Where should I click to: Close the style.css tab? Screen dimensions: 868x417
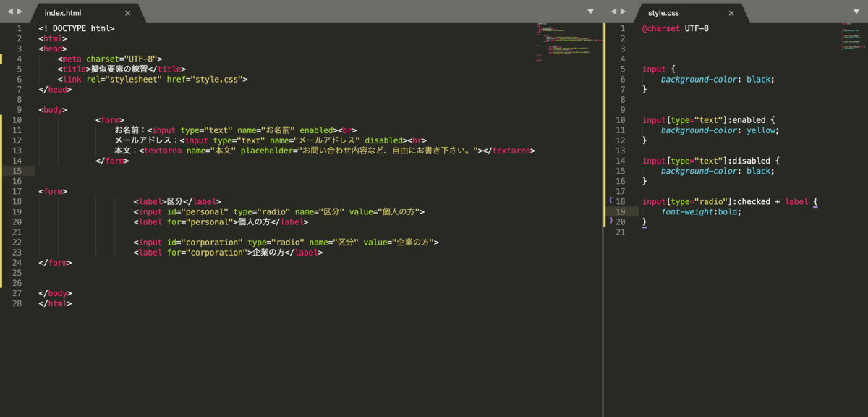[x=731, y=13]
